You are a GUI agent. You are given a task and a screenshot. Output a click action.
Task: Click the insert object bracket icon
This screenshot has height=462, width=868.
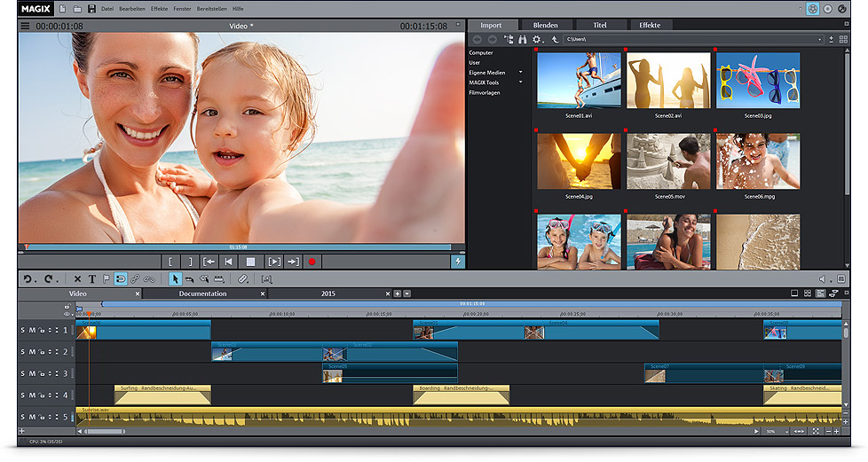pyautogui.click(x=266, y=279)
